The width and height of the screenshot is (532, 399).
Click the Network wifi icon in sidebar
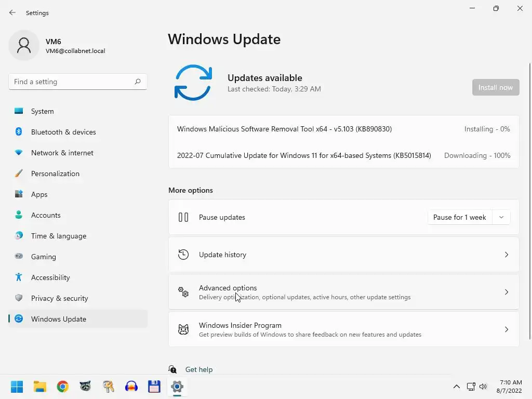point(19,153)
